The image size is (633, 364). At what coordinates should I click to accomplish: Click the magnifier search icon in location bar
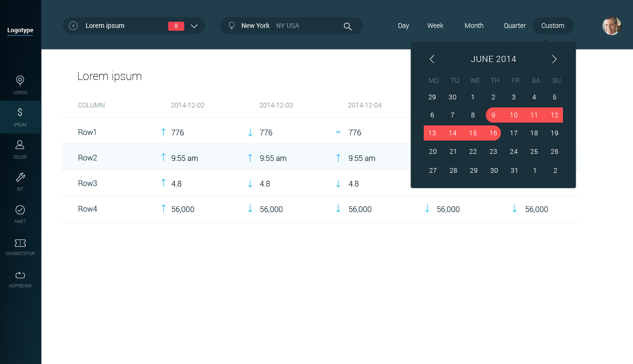click(348, 26)
